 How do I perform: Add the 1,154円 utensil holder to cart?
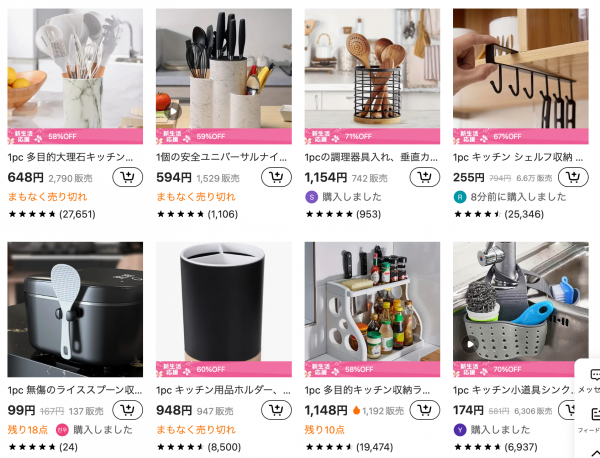[x=425, y=177]
